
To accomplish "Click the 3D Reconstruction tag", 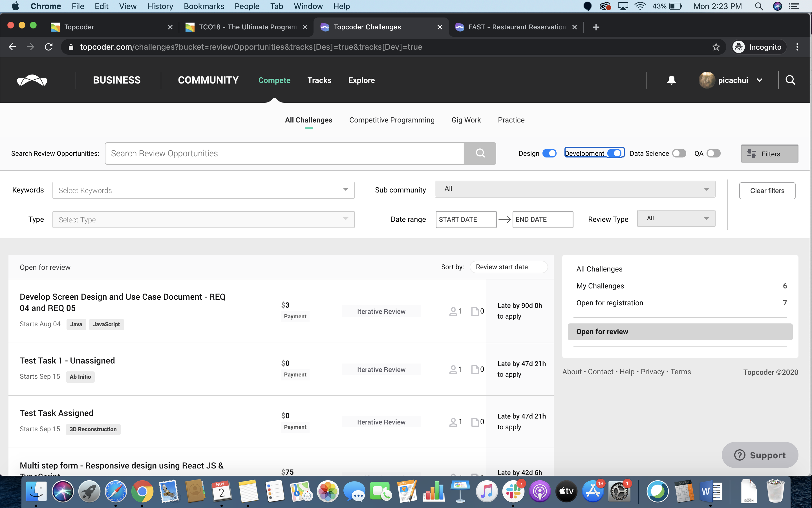I will [93, 429].
